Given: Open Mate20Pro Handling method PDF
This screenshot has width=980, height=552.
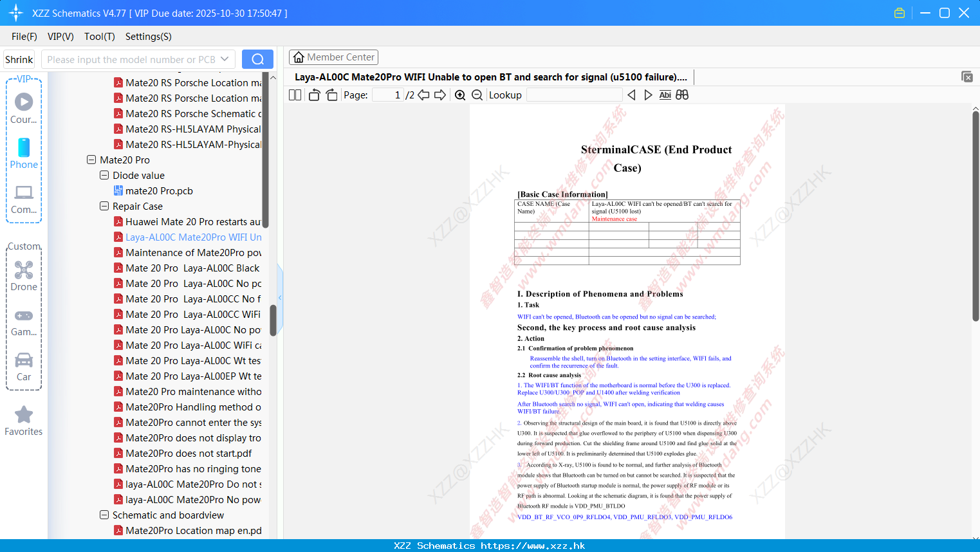Looking at the screenshot, I should pyautogui.click(x=187, y=407).
